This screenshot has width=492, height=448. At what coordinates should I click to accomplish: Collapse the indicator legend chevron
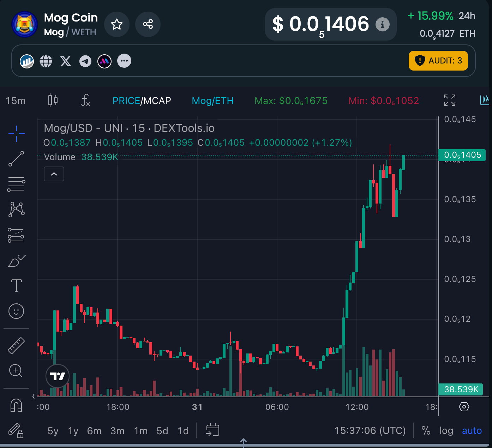(54, 174)
